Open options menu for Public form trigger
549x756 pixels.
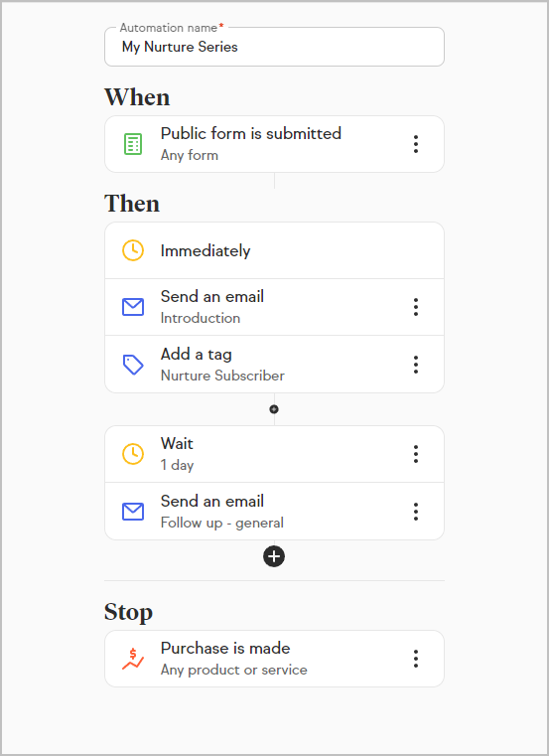pos(416,144)
